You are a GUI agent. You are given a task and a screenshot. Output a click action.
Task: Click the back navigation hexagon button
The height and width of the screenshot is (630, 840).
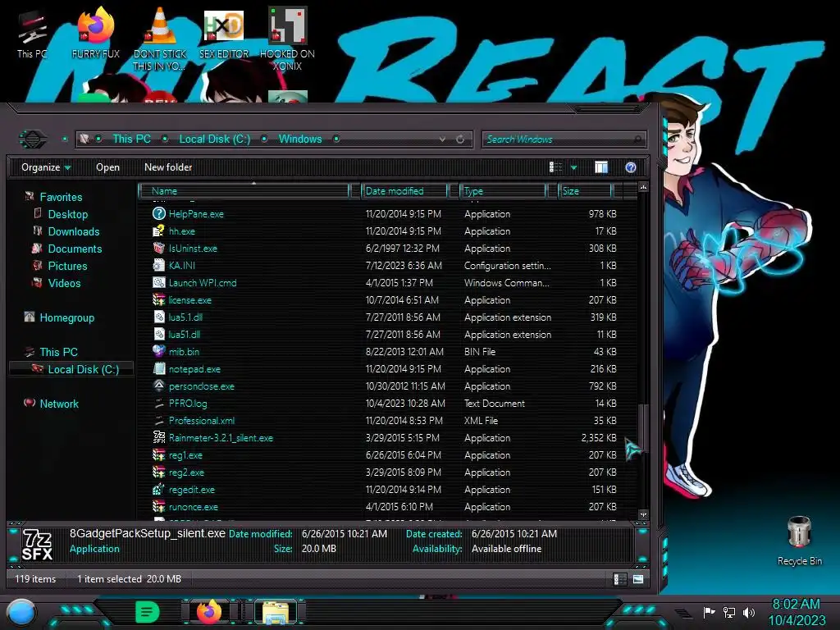pos(33,139)
